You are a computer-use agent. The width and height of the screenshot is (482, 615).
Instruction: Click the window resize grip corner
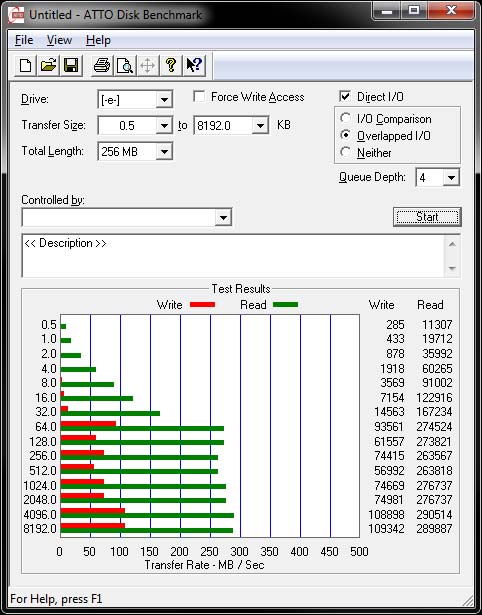coord(468,600)
